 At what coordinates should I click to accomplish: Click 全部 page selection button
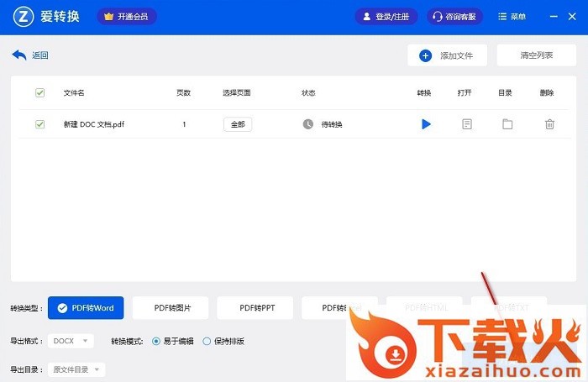tap(238, 124)
